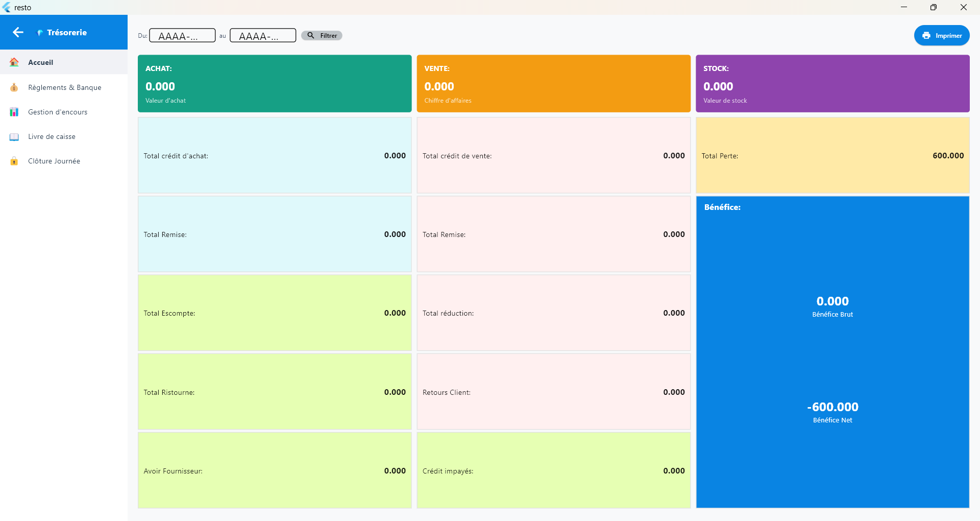Viewport: 980px width, 521px height.
Task: Select the STOCK summary card
Action: point(832,83)
